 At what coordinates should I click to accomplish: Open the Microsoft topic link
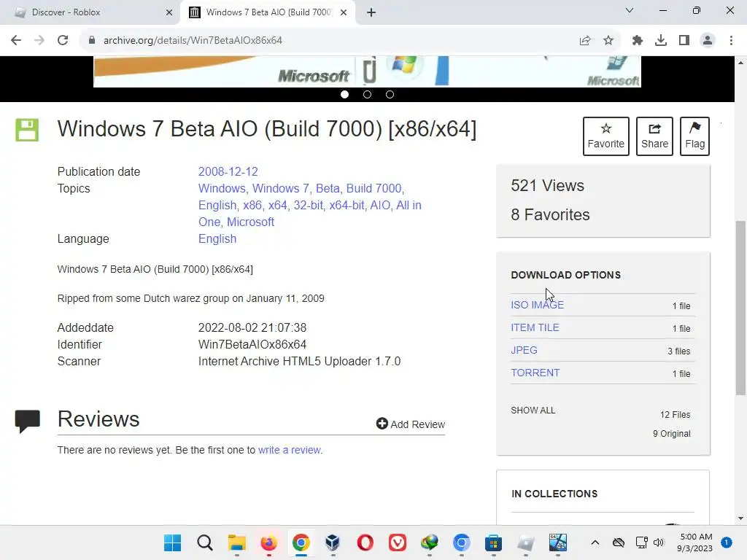coord(251,222)
